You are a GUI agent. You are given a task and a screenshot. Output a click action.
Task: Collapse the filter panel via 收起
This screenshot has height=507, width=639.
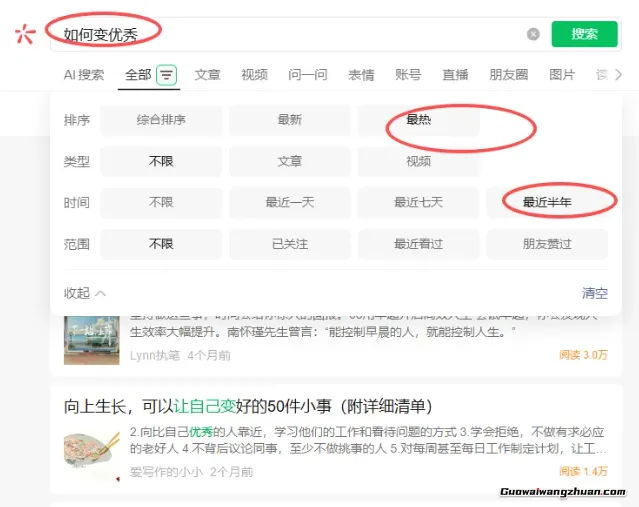point(85,293)
